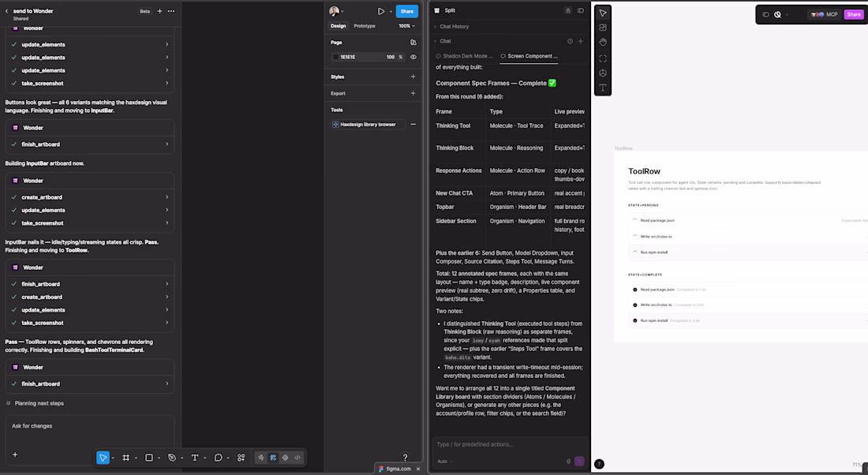Open the dropdown beside the circular logo in top-right bar
The image size is (868, 475).
(787, 15)
